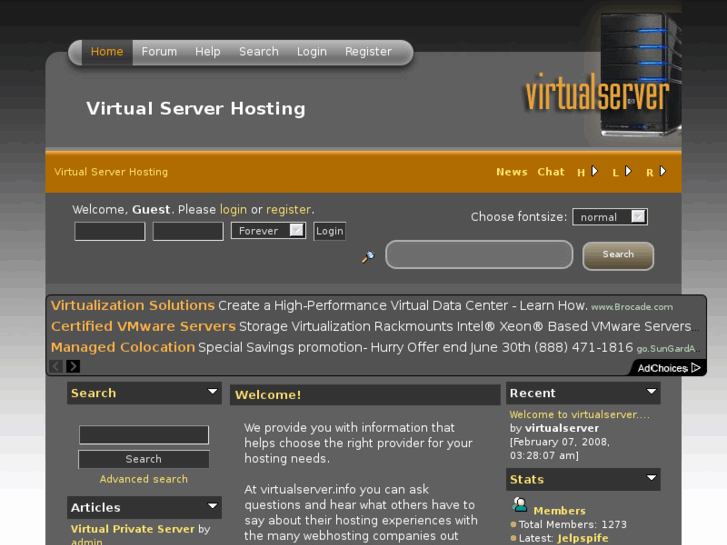Click the magnifier search icon

pos(368,257)
